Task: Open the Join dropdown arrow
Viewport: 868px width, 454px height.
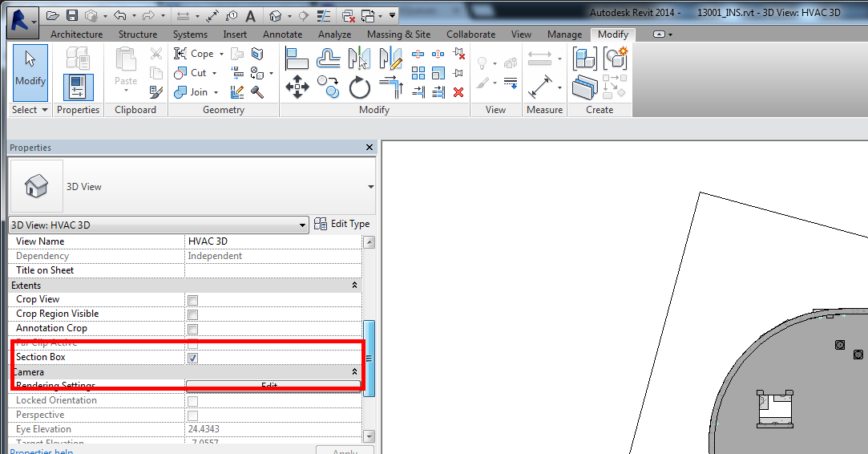Action: pyautogui.click(x=216, y=92)
